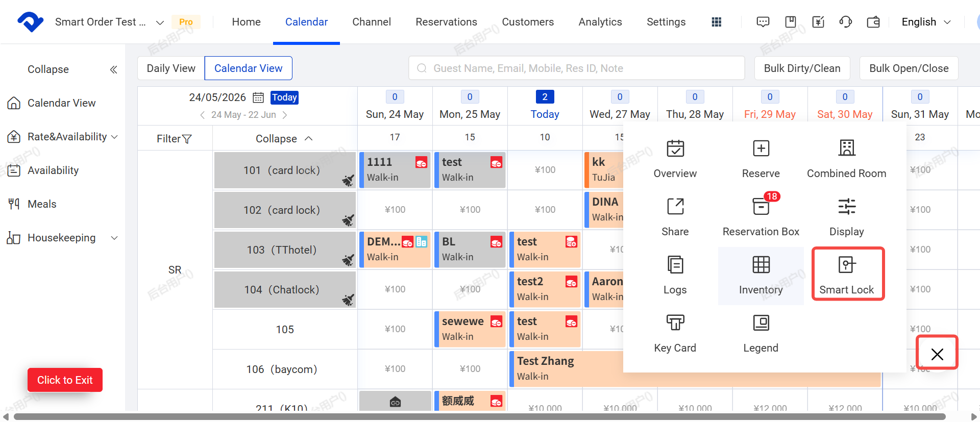The image size is (980, 422).
Task: Click the broom icon for room 103
Action: (348, 260)
